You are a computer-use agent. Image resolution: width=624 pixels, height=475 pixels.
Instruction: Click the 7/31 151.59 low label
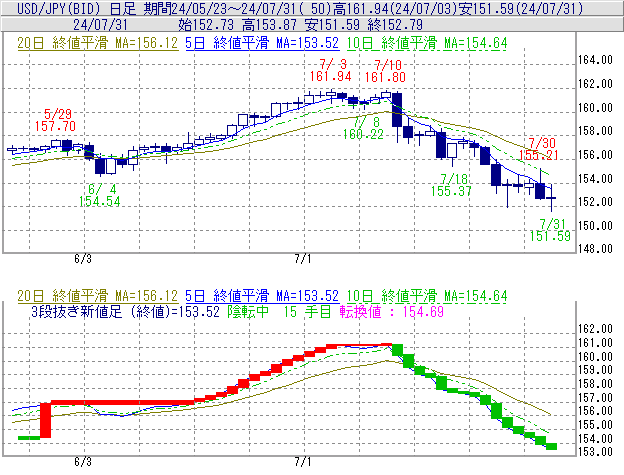550,230
